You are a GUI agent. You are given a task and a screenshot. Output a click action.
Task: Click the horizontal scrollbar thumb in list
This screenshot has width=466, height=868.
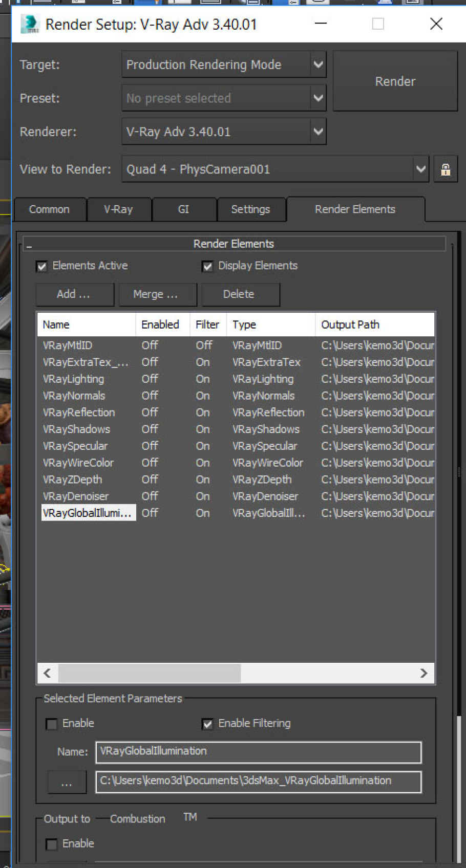(149, 673)
